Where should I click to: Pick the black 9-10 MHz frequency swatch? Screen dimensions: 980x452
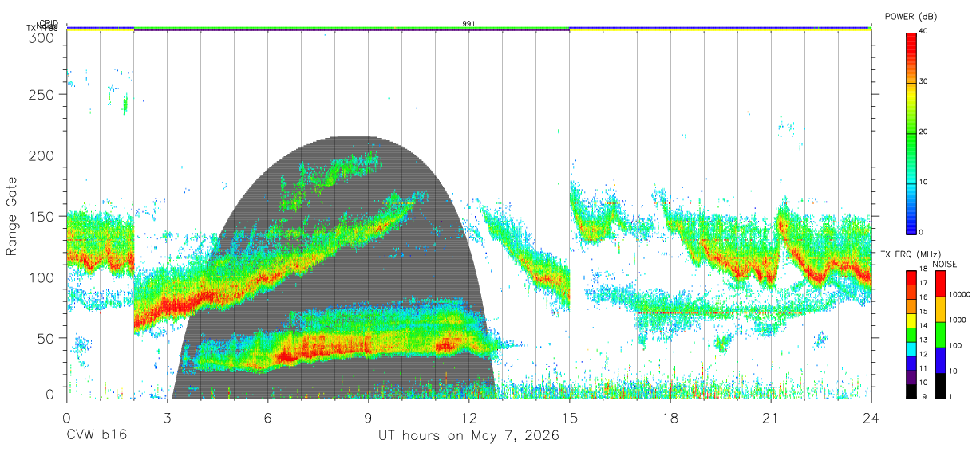coord(911,391)
